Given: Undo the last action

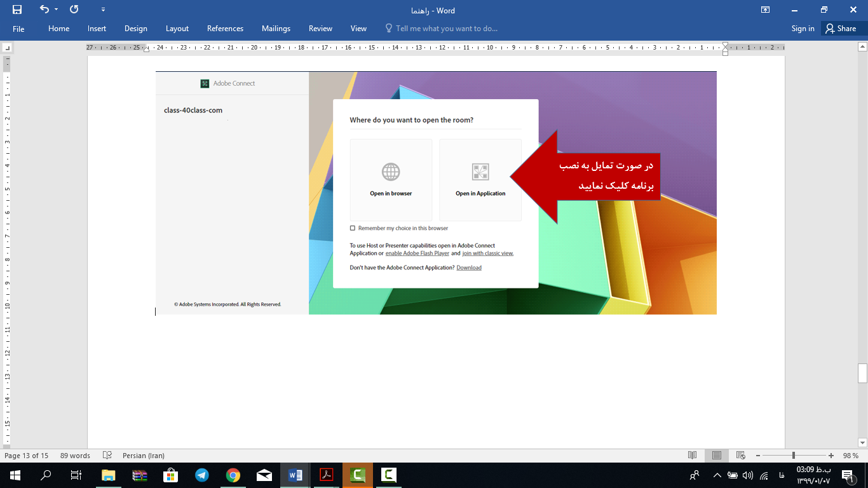Looking at the screenshot, I should click(x=44, y=10).
